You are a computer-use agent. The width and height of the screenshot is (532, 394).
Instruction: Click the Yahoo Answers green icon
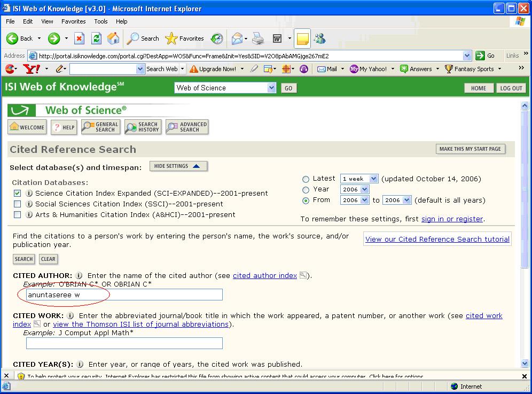(404, 69)
